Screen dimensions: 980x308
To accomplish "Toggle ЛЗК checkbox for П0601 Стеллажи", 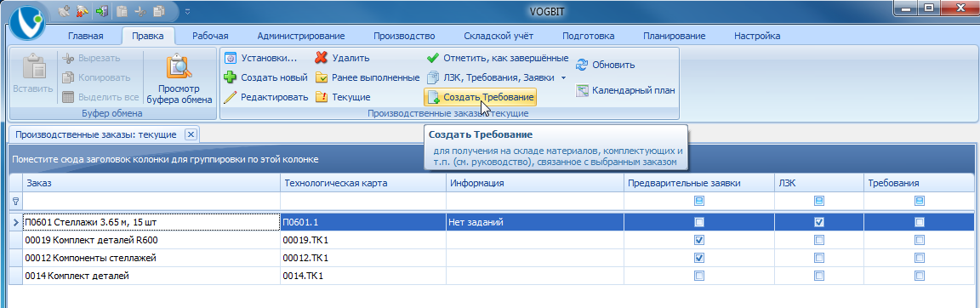I will pos(818,222).
